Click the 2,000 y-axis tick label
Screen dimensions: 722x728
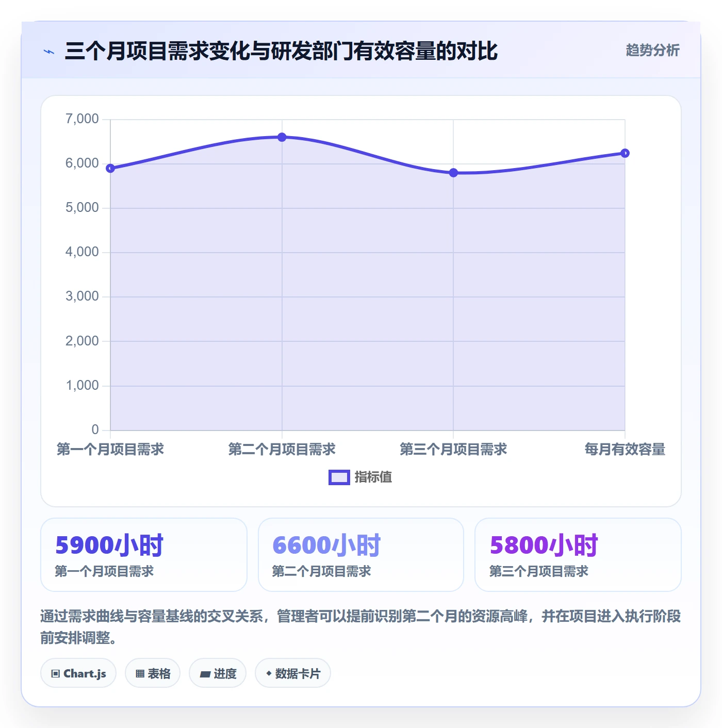[82, 341]
